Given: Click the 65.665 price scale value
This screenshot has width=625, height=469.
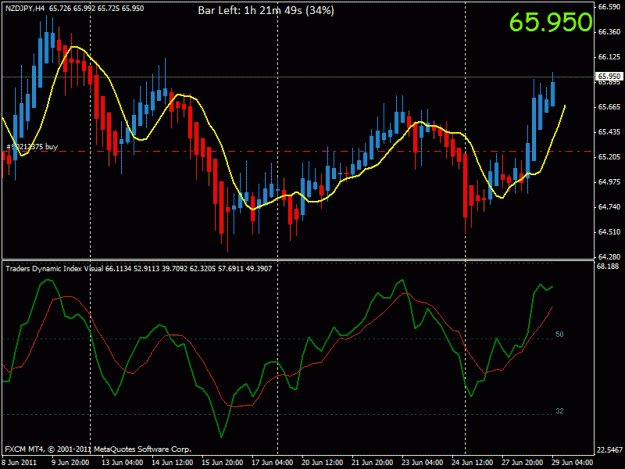Looking at the screenshot, I should click(x=609, y=107).
